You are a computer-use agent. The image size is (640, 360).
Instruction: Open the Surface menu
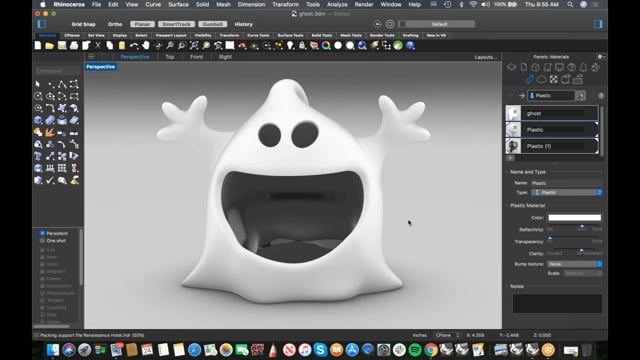tap(178, 4)
